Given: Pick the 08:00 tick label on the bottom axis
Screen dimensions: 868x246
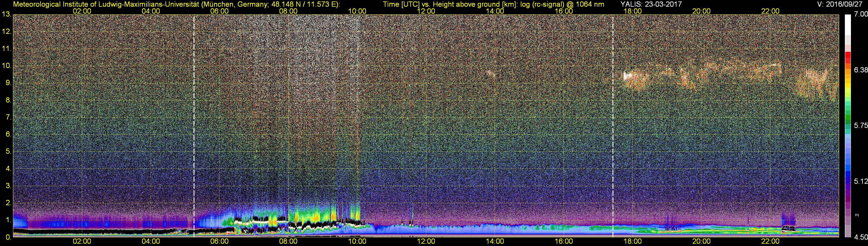Looking at the screenshot, I should [288, 242].
